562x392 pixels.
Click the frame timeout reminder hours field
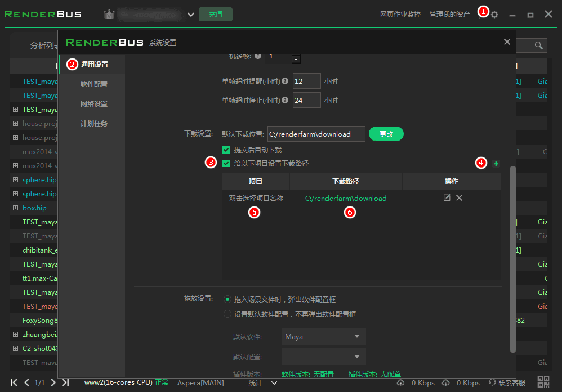(x=306, y=82)
